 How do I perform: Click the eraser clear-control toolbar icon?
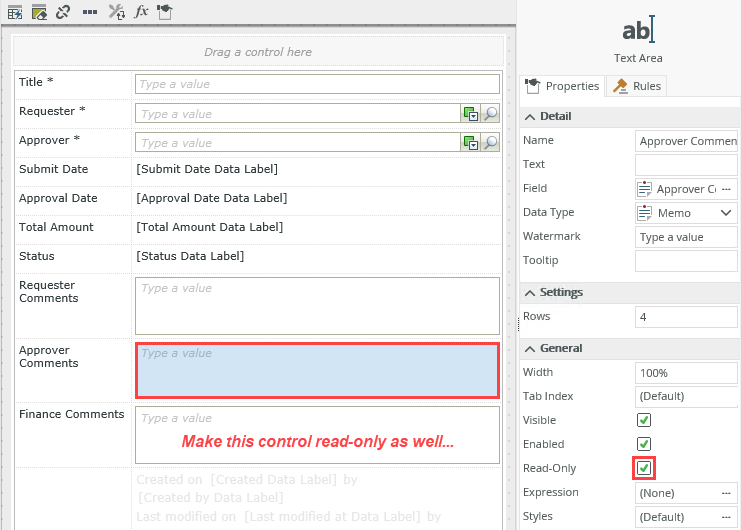click(x=39, y=12)
